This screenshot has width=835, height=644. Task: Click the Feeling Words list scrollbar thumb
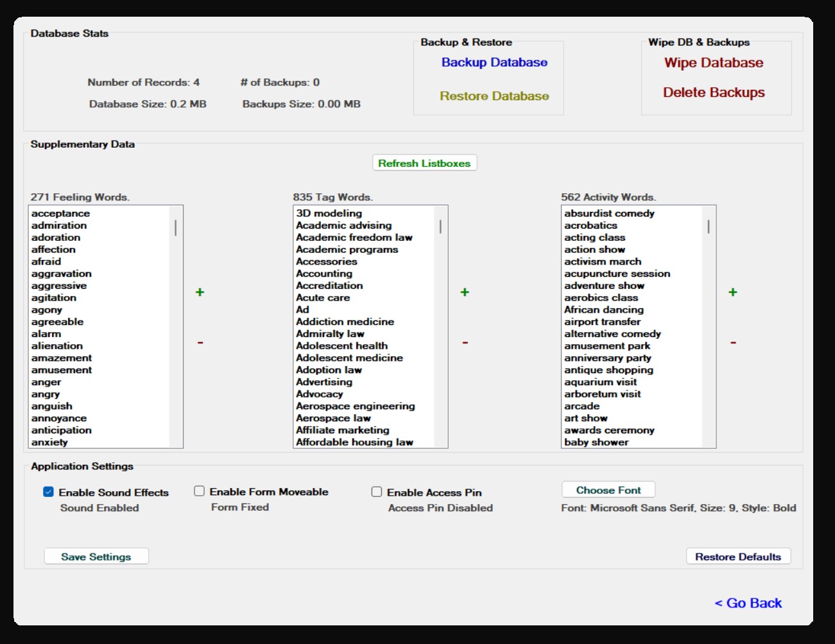point(176,227)
